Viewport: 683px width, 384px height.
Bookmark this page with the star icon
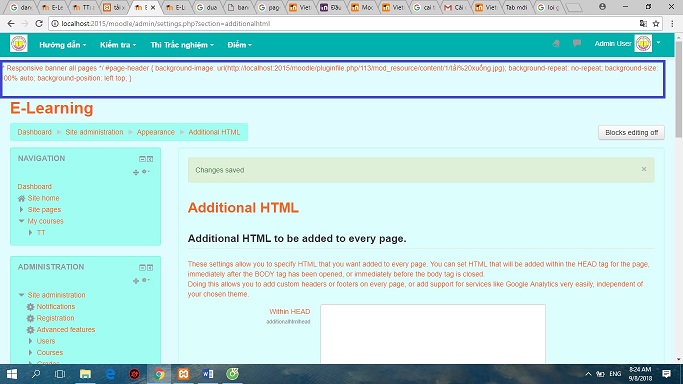click(x=656, y=24)
